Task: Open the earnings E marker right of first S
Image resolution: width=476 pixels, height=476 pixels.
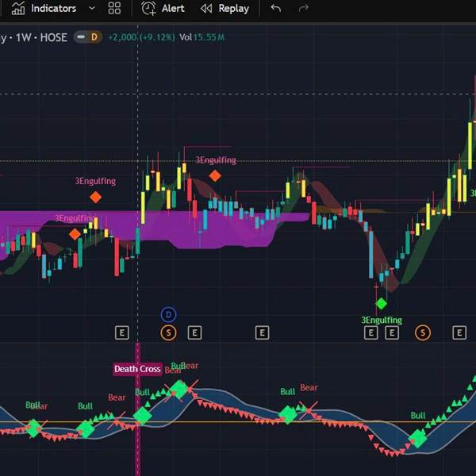Action: (194, 333)
